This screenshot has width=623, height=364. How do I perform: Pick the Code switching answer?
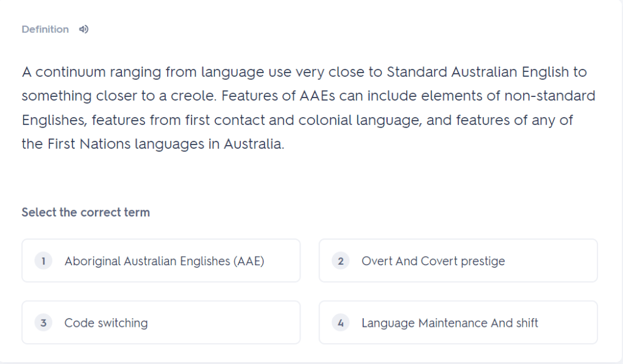click(x=106, y=323)
